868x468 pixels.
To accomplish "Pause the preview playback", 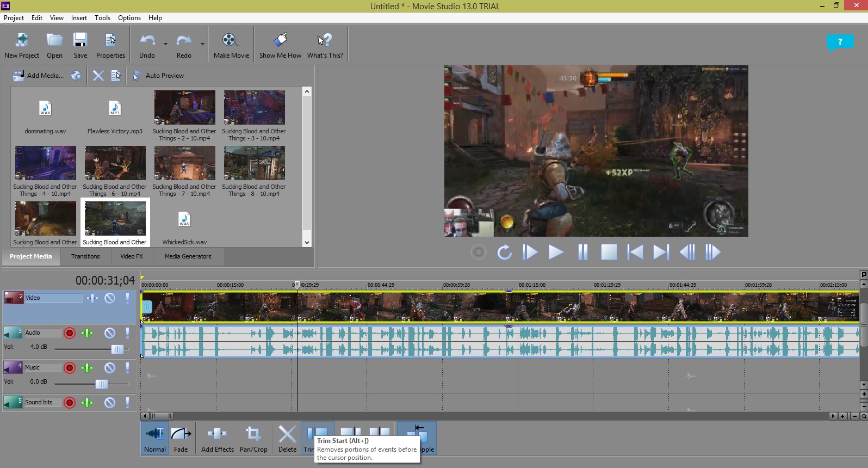I will [x=582, y=253].
